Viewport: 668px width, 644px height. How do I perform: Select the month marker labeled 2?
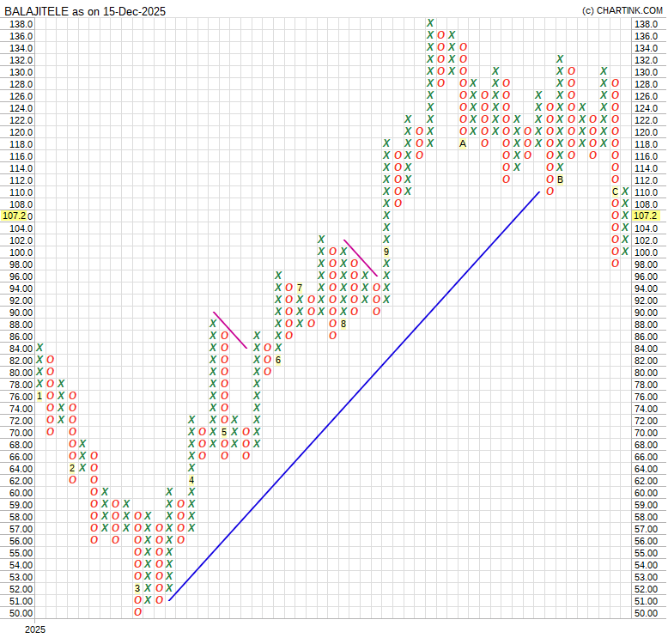72,468
